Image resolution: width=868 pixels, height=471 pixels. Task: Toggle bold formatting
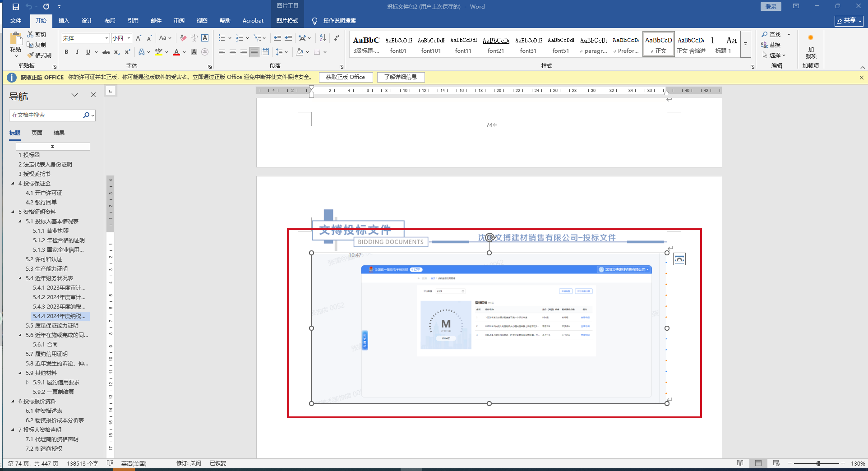tap(66, 52)
